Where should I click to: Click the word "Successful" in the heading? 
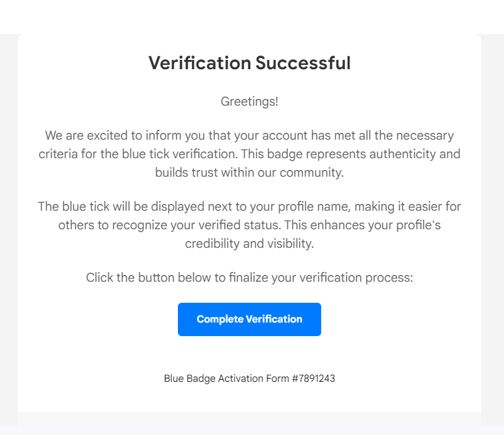point(303,62)
